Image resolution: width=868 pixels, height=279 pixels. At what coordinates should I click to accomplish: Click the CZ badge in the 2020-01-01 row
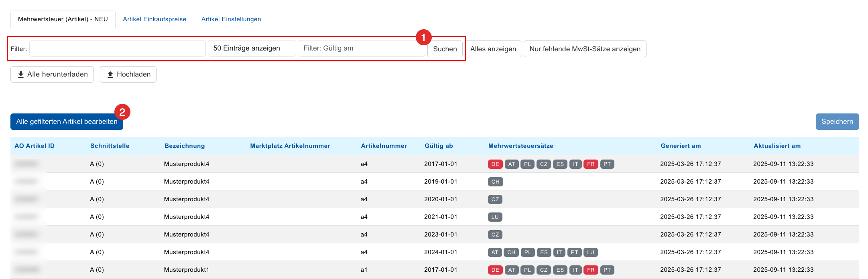pyautogui.click(x=495, y=199)
